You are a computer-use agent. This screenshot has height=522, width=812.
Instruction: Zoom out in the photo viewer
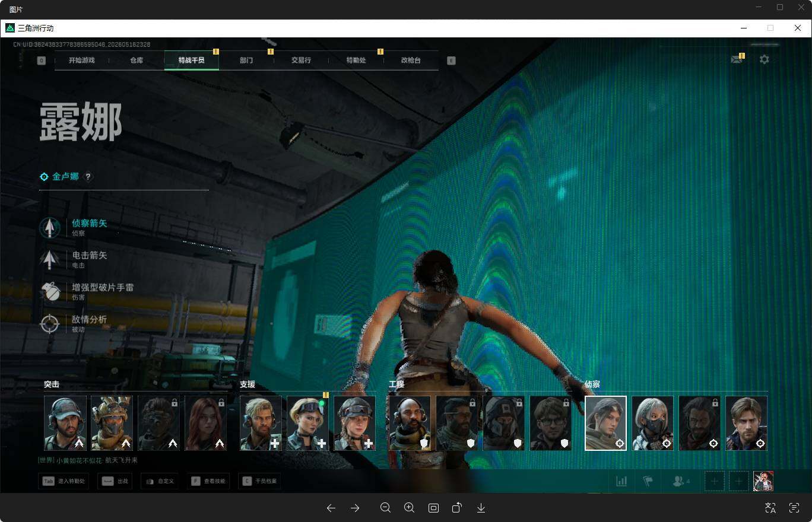[385, 508]
